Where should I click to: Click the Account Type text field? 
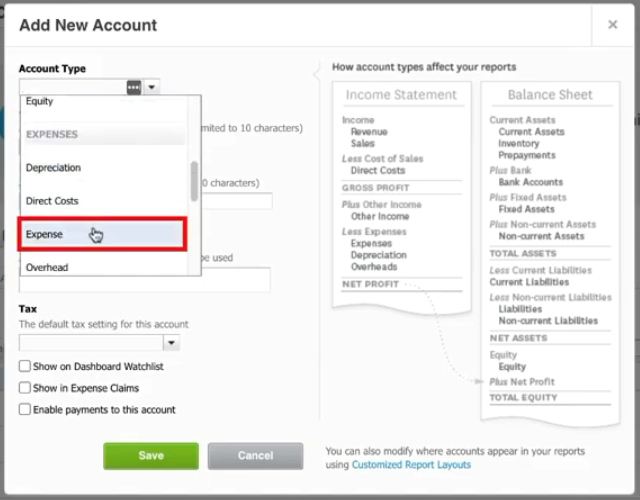click(73, 87)
